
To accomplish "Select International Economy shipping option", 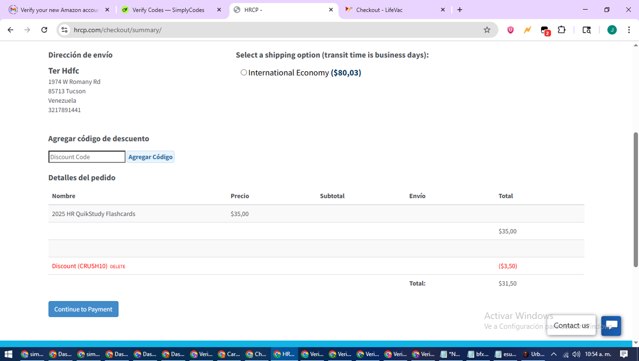I will 244,73.
